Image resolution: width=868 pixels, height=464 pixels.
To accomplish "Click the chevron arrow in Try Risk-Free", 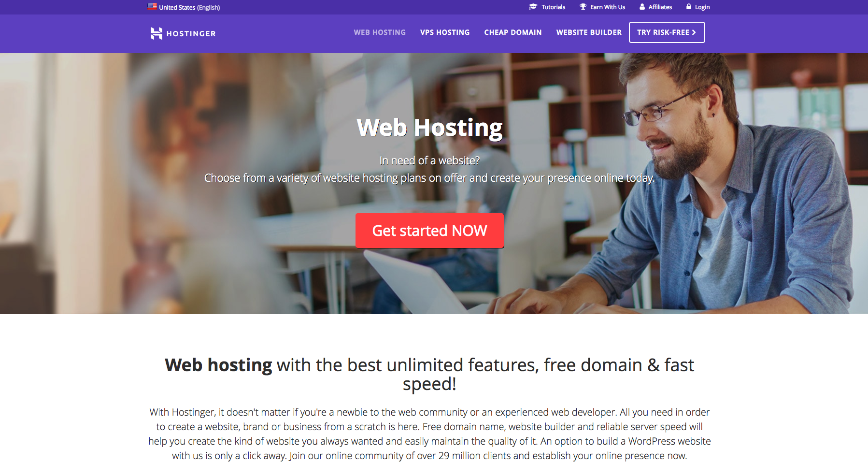I will coord(694,32).
